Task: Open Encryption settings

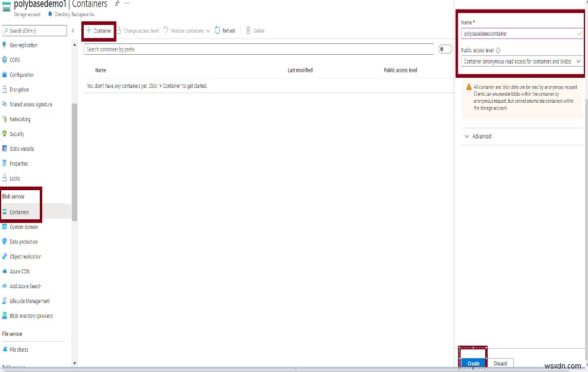Action: 19,89
